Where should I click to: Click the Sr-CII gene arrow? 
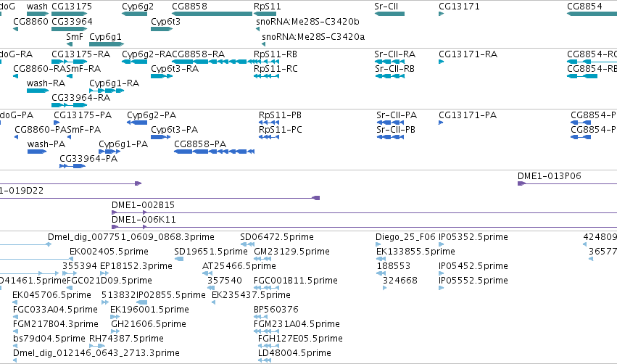pos(389,14)
